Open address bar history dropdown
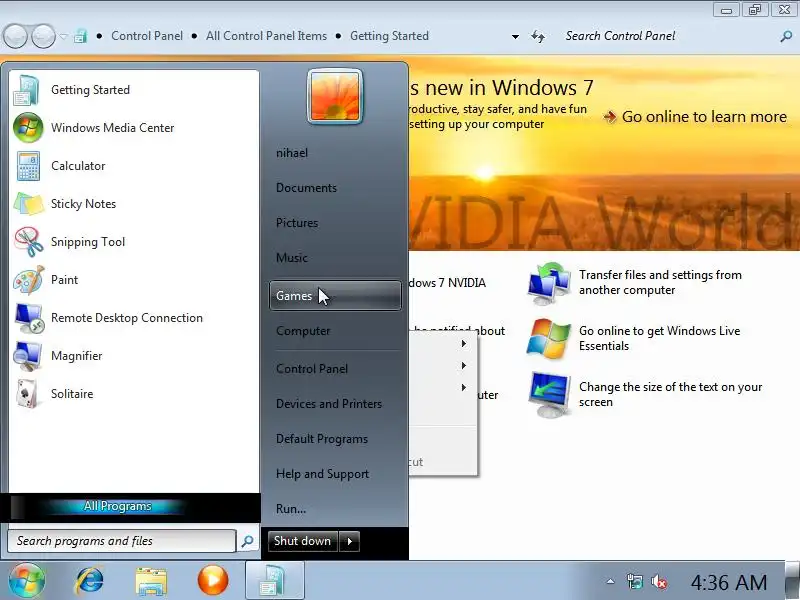Screen dimensions: 800x600 [x=515, y=37]
